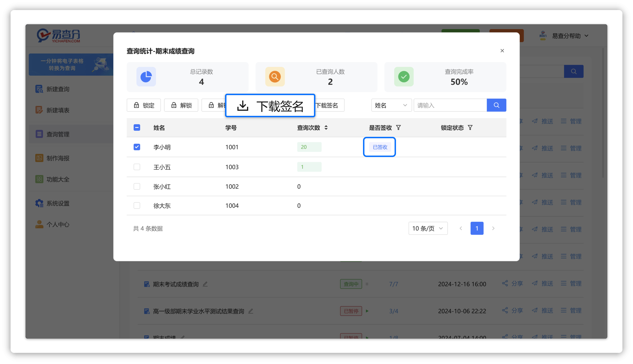Click 分享 for 期末考试成绩查询
Screen dimensions: 633x364
point(512,284)
